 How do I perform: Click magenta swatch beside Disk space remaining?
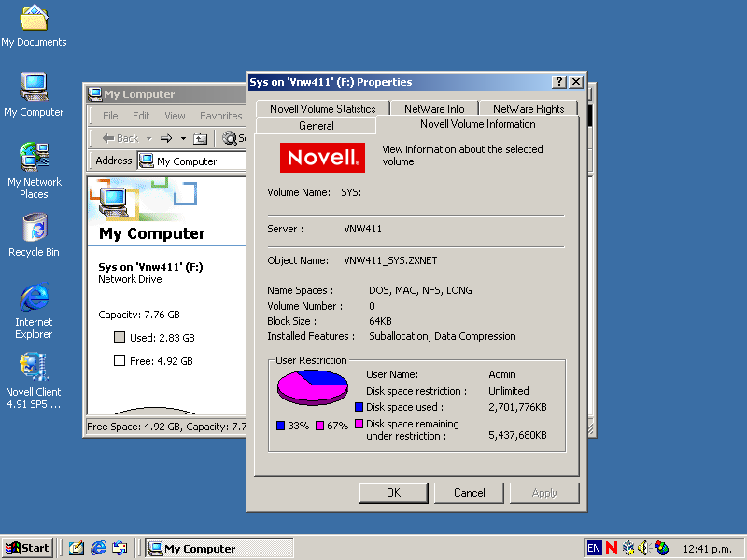359,424
